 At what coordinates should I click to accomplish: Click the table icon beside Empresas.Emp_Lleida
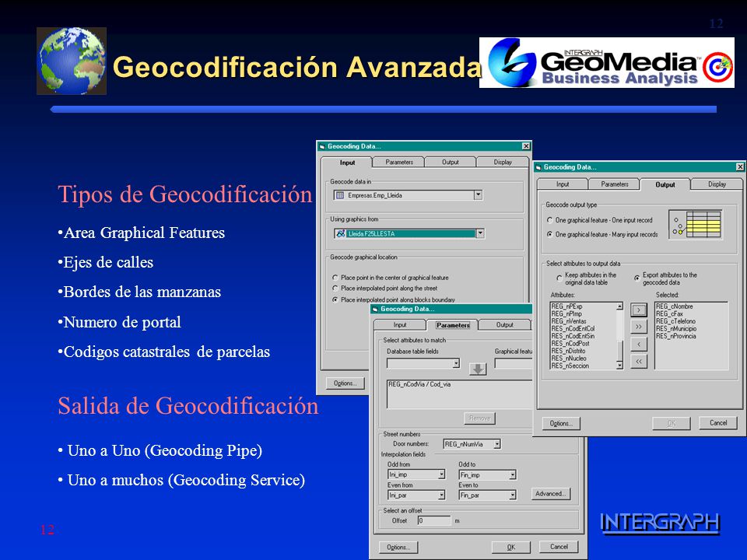pos(340,195)
